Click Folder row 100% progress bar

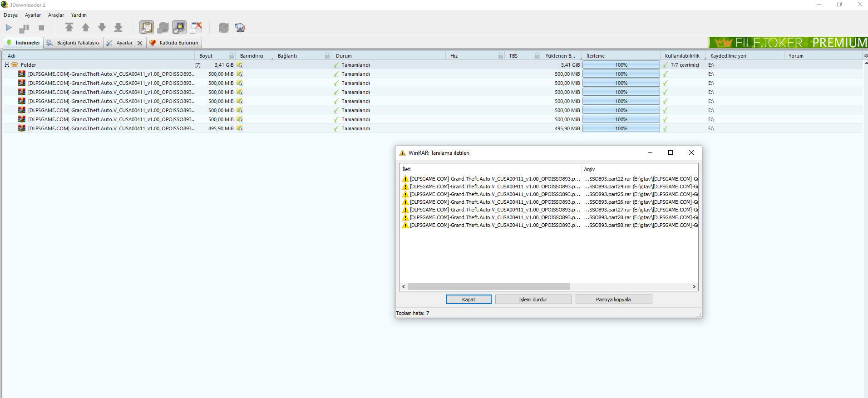click(x=621, y=65)
